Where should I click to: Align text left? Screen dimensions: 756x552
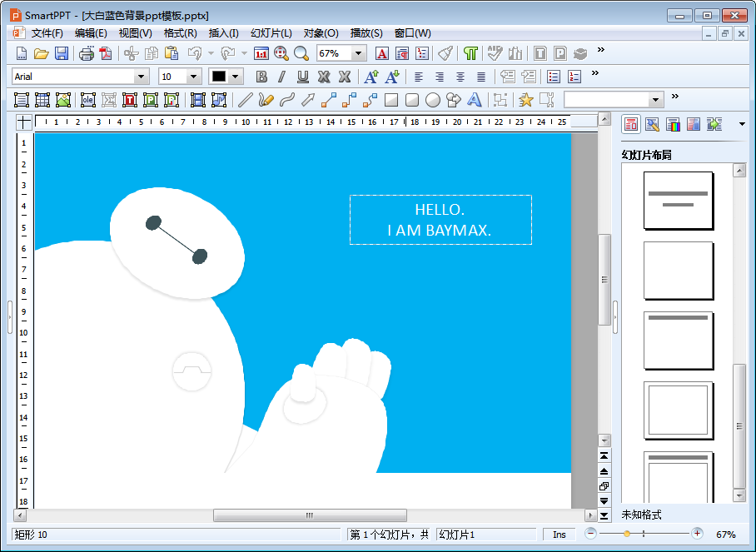click(419, 77)
